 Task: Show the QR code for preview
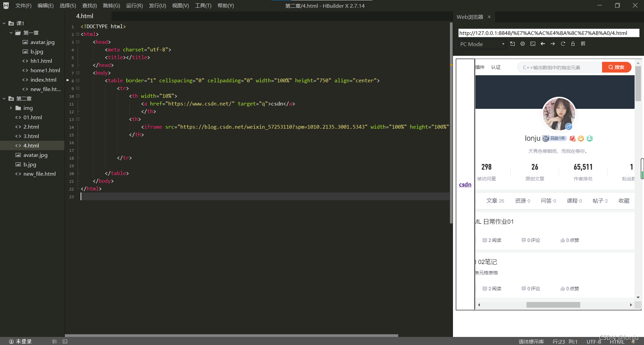583,44
